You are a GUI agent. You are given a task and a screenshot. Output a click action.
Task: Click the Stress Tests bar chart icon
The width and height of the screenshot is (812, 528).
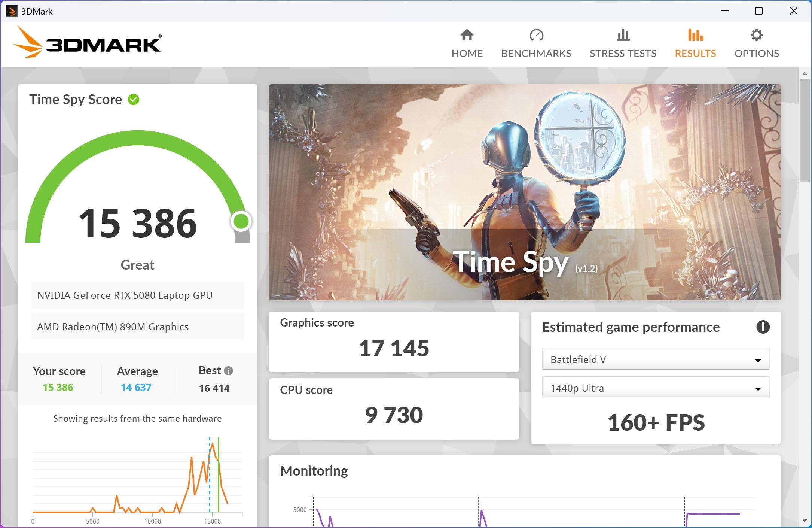click(x=623, y=35)
